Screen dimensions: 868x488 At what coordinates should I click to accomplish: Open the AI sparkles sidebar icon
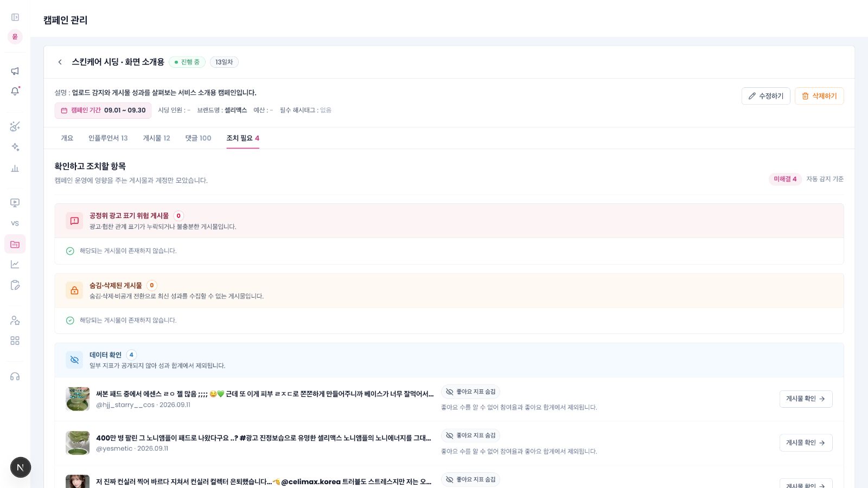(x=15, y=147)
